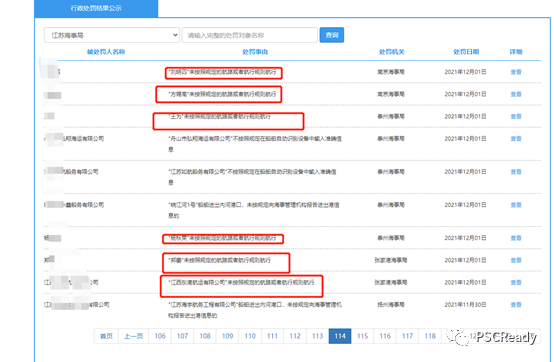554x362 pixels.
Task: Click the 皖江河1号 penalty reason text
Action: click(254, 210)
